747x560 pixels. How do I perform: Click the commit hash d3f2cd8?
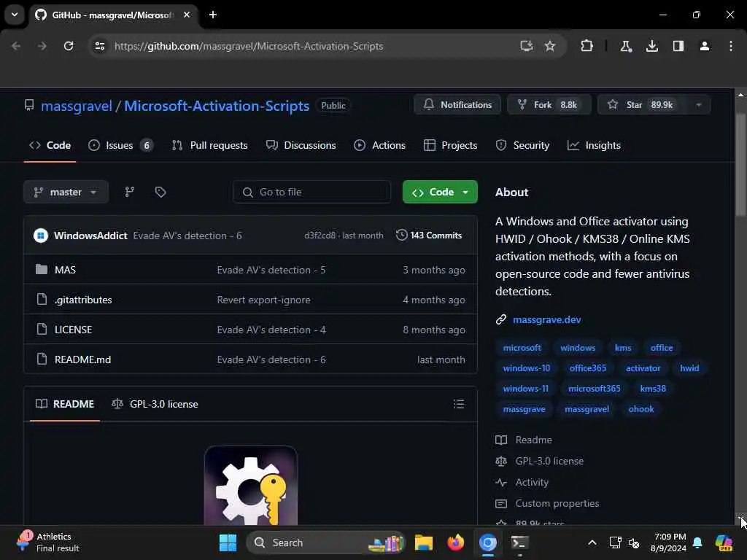(x=320, y=236)
